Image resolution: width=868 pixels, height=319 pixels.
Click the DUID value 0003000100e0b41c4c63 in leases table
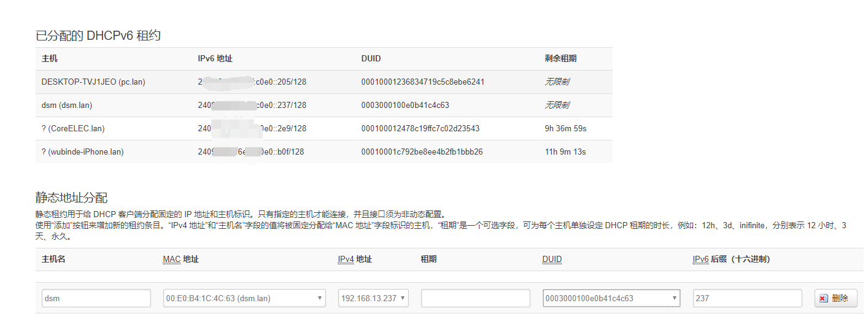[405, 105]
